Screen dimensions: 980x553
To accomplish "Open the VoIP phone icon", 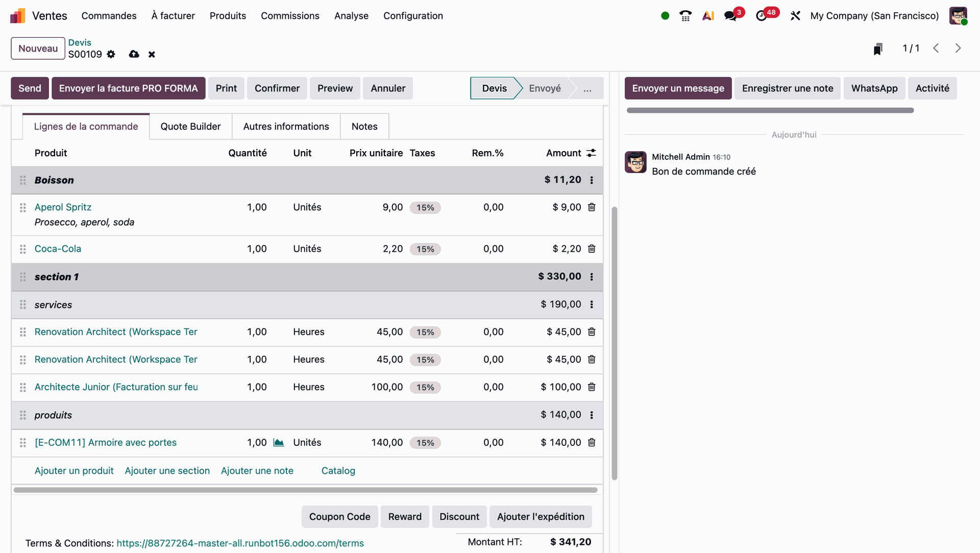I will (685, 16).
